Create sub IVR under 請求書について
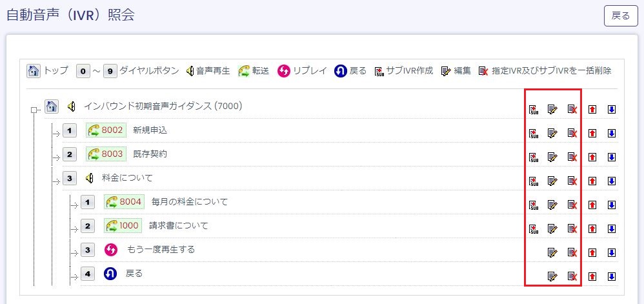 (533, 228)
